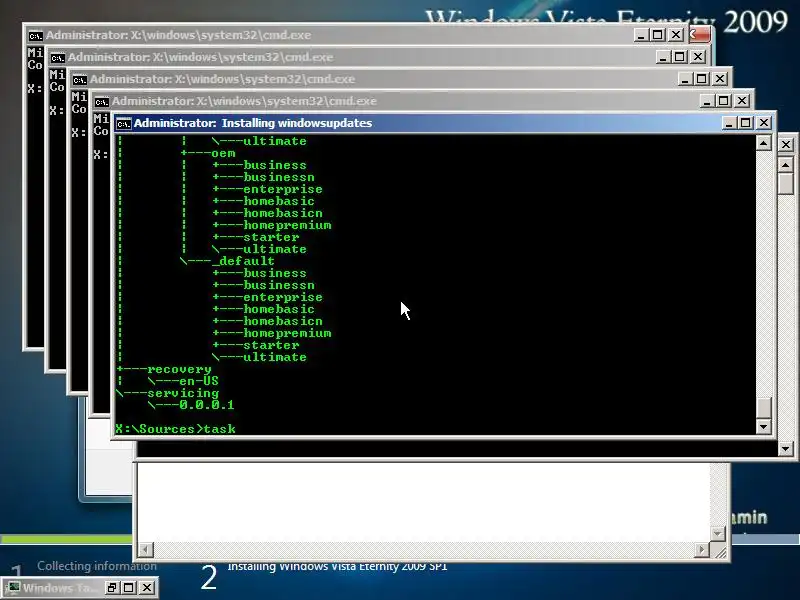Maximize the backmost cmd.exe window
The image size is (800, 600).
[658, 35]
